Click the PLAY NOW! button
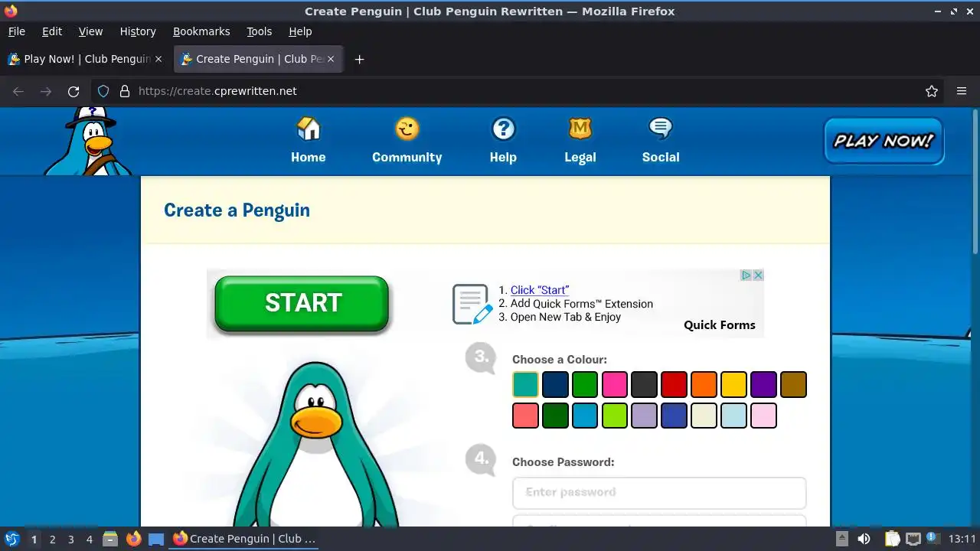Screen dimensions: 980x551 click(x=884, y=141)
